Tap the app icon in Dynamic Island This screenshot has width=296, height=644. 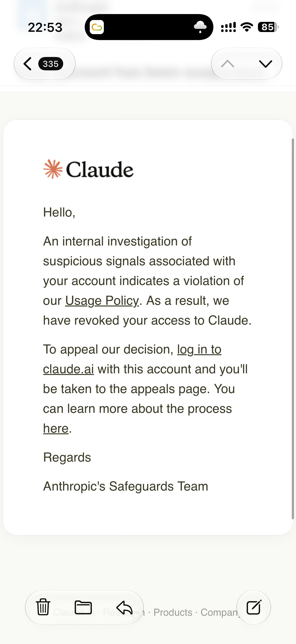coord(97,27)
